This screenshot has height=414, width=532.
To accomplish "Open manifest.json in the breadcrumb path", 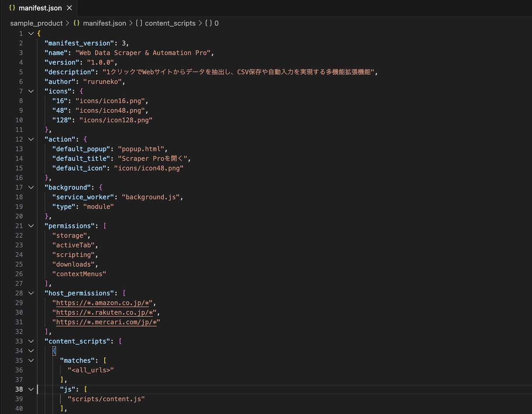I will [100, 23].
